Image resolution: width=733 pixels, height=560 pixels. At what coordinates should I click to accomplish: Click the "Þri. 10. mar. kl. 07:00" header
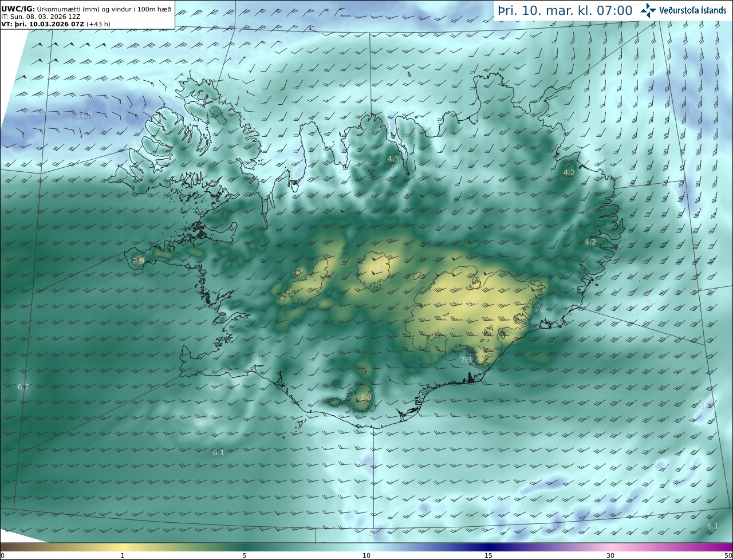pyautogui.click(x=565, y=10)
